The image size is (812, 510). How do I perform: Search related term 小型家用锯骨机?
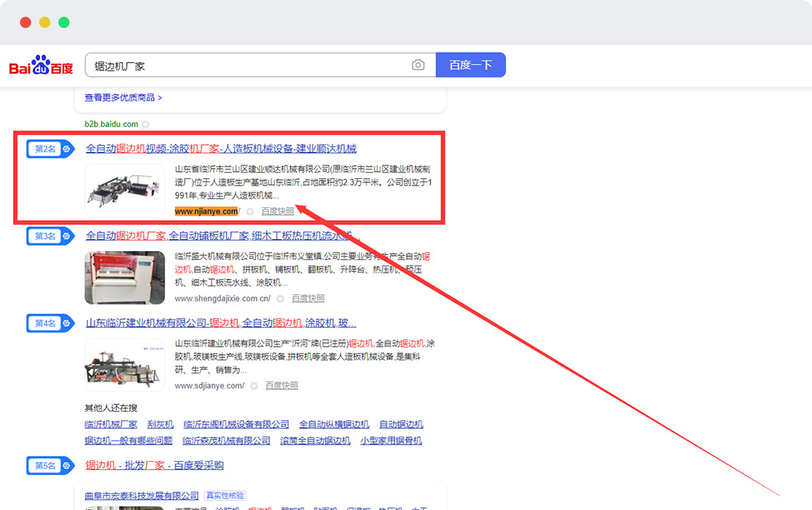pyautogui.click(x=391, y=440)
